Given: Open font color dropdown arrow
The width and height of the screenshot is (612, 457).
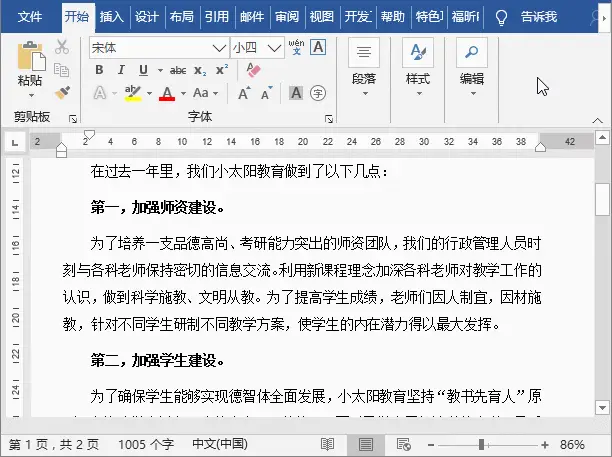Looking at the screenshot, I should point(183,94).
